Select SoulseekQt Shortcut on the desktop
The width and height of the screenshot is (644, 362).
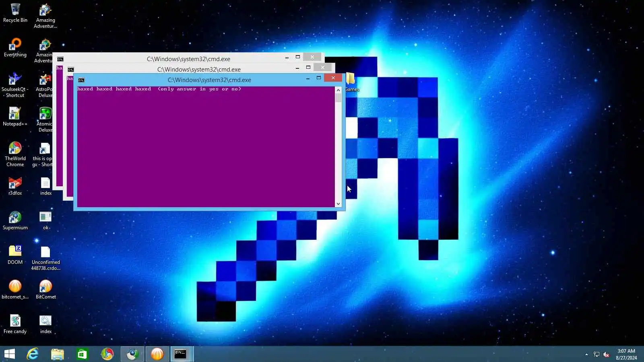point(15,85)
